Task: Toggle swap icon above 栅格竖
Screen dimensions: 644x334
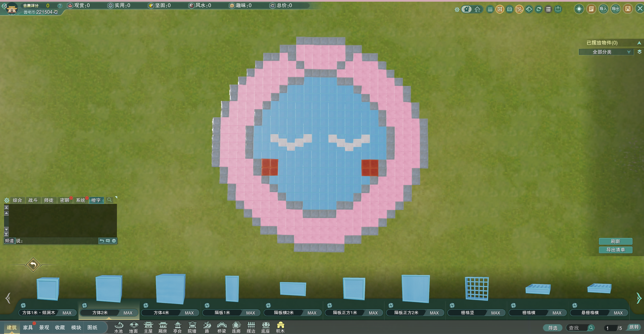Action: (x=452, y=305)
